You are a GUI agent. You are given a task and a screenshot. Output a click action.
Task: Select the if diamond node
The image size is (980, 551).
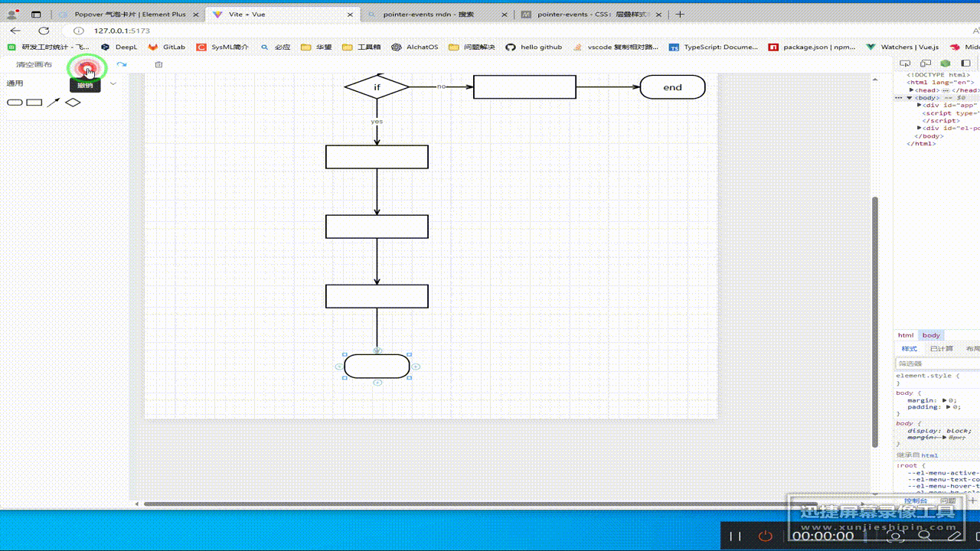377,86
